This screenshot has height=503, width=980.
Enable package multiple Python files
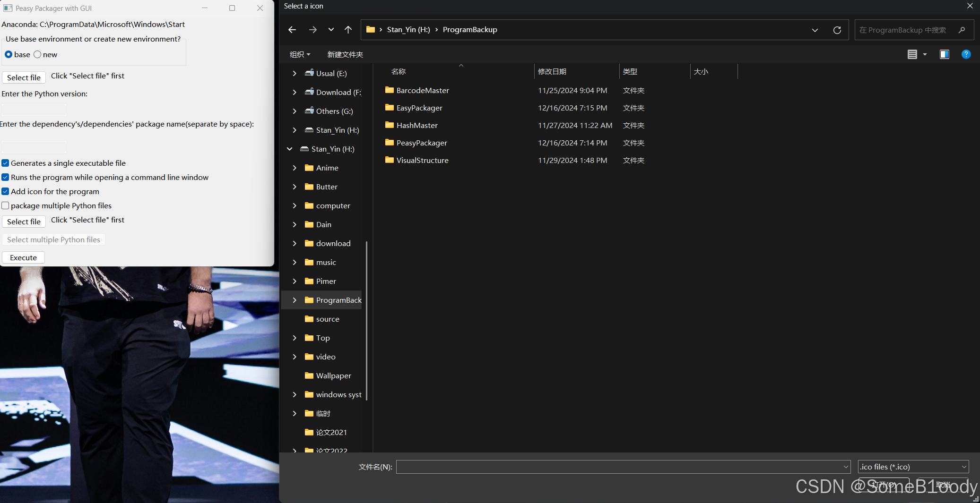pyautogui.click(x=5, y=205)
